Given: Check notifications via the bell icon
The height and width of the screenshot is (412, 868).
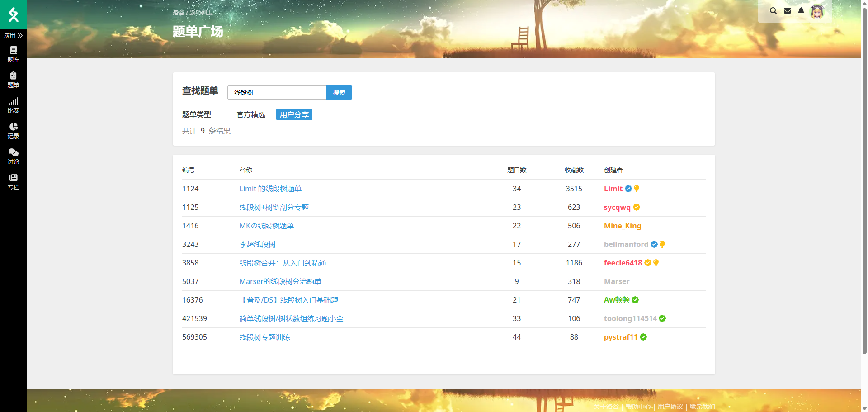Looking at the screenshot, I should [802, 10].
